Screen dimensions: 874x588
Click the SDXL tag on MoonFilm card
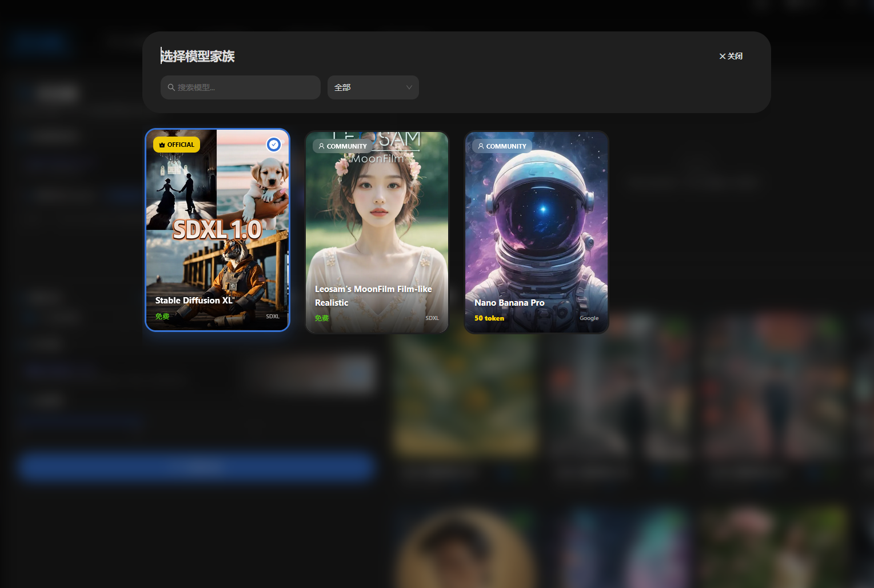tap(432, 318)
